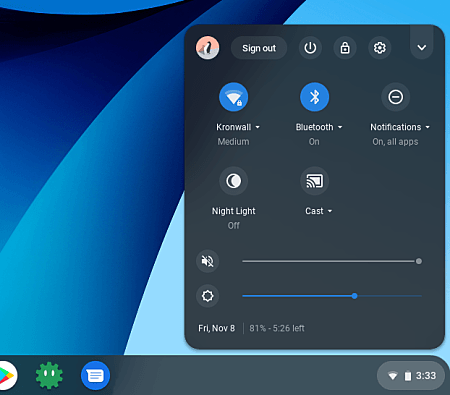The image size is (450, 395).
Task: Launch the green gear face app
Action: click(49, 375)
